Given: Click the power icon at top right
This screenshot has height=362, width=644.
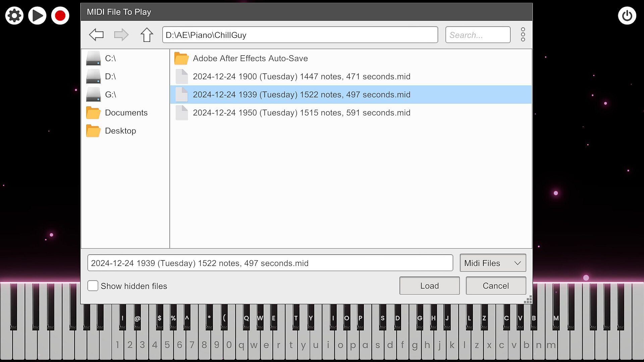Looking at the screenshot, I should (x=627, y=15).
